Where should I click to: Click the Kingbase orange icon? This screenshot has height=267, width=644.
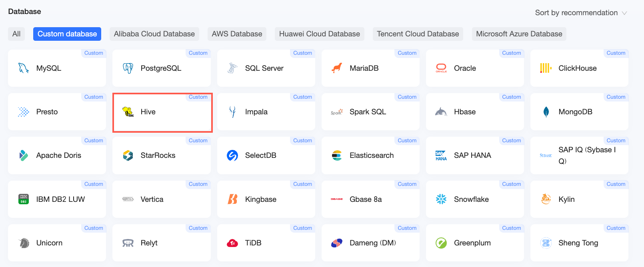click(x=232, y=199)
